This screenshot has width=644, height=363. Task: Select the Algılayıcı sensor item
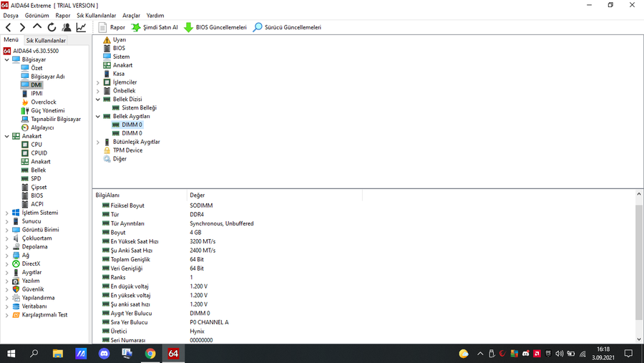click(38, 127)
